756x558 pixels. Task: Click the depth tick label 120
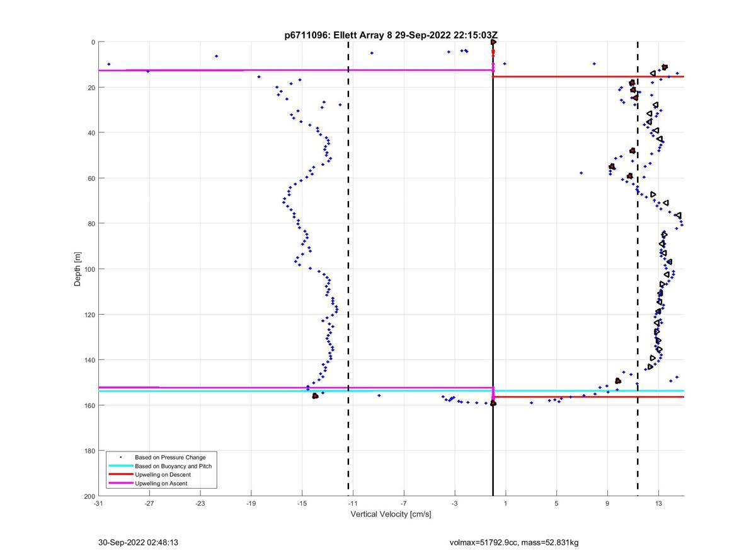[89, 315]
